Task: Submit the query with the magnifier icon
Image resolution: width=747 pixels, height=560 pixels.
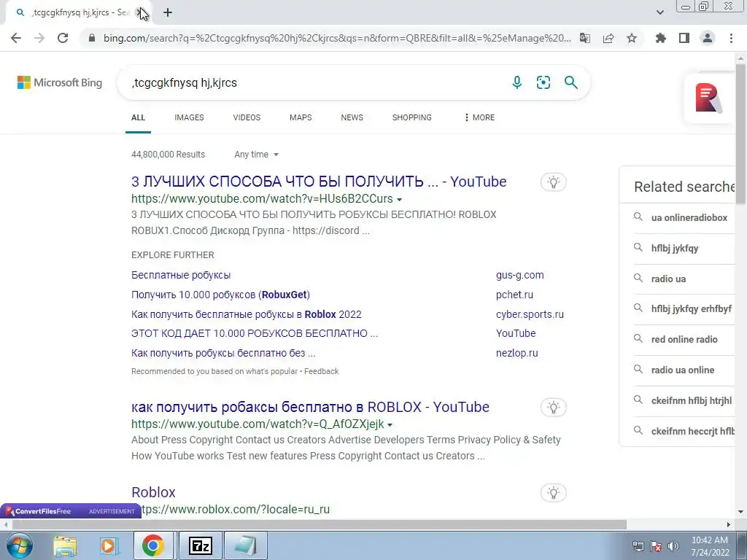Action: pyautogui.click(x=570, y=82)
